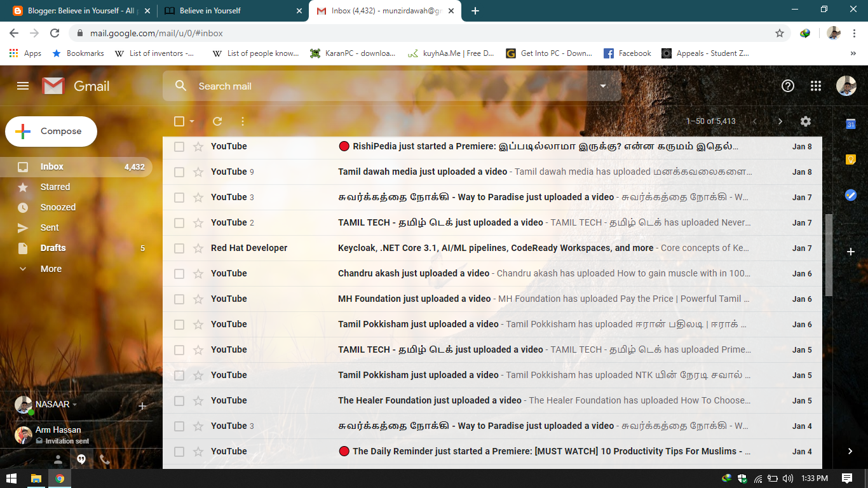Open Gmail settings gear icon
The height and width of the screenshot is (488, 868).
[x=806, y=121]
